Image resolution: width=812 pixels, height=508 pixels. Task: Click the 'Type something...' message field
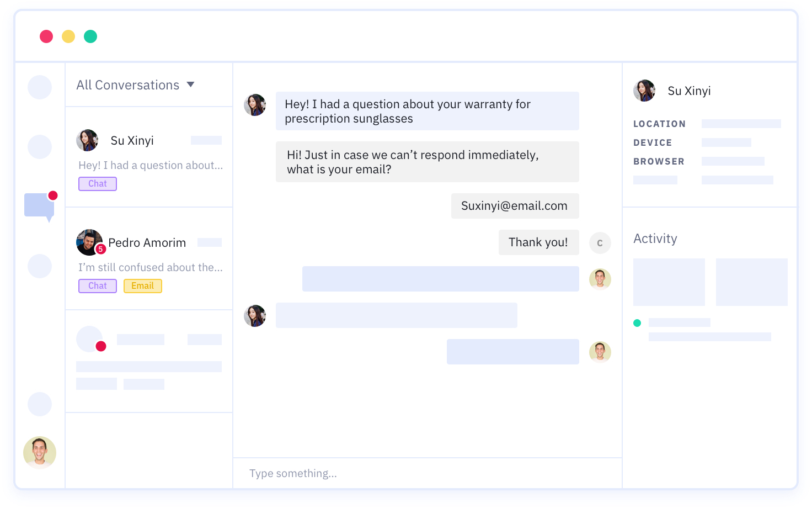tap(427, 473)
